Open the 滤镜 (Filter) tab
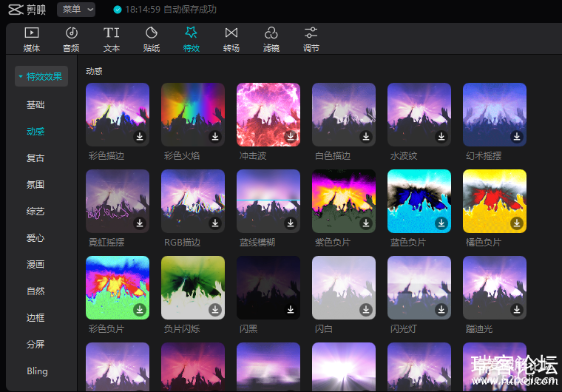562x392 pixels. click(x=271, y=39)
